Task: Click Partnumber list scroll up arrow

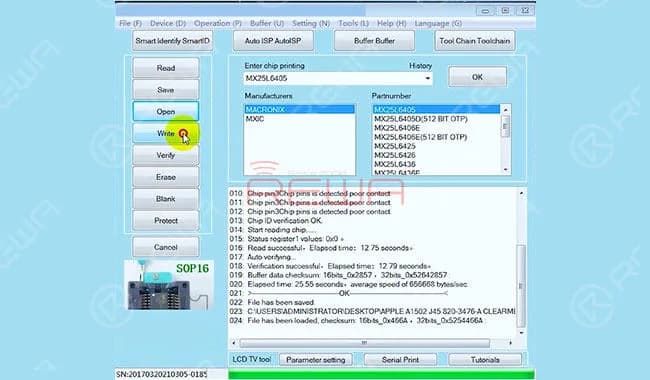Action: [505, 110]
